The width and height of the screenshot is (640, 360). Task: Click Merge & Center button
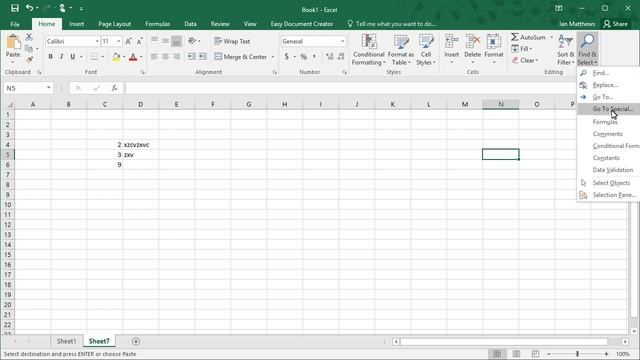click(240, 57)
